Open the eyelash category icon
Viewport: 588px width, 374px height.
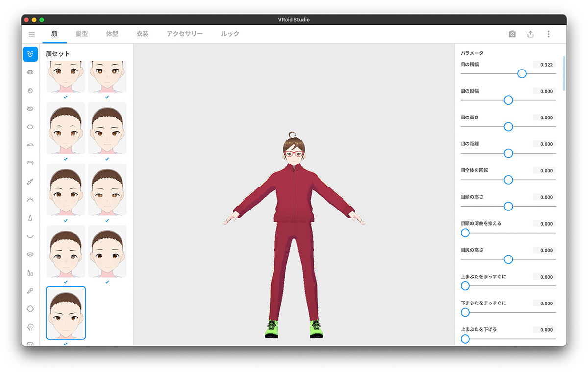coord(30,200)
